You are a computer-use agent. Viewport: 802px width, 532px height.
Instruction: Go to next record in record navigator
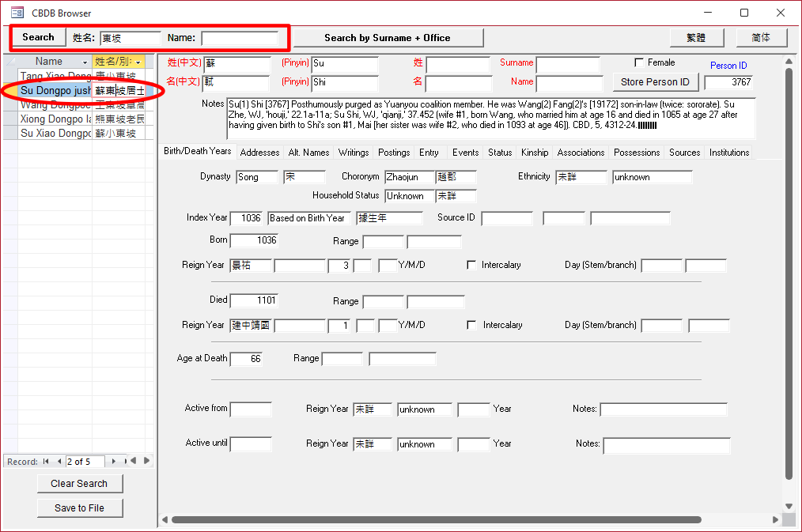(x=114, y=461)
